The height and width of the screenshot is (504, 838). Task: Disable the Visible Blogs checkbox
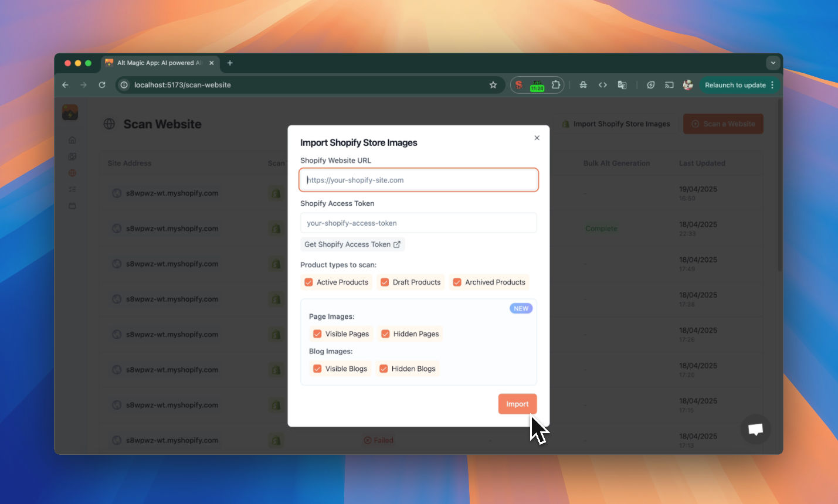click(317, 369)
